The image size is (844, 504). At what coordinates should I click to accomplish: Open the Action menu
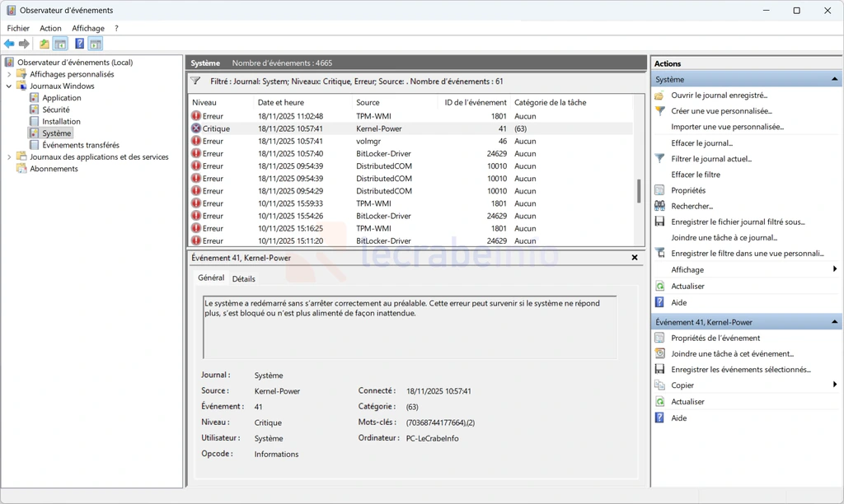click(50, 28)
